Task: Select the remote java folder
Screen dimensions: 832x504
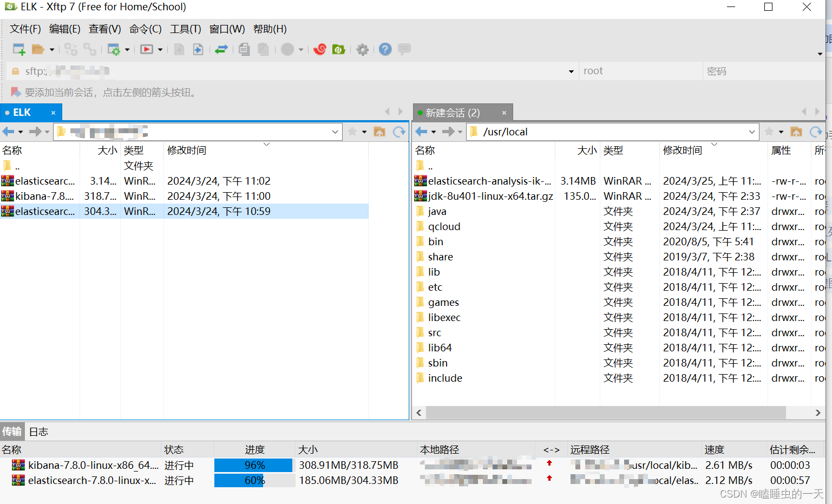Action: point(437,211)
